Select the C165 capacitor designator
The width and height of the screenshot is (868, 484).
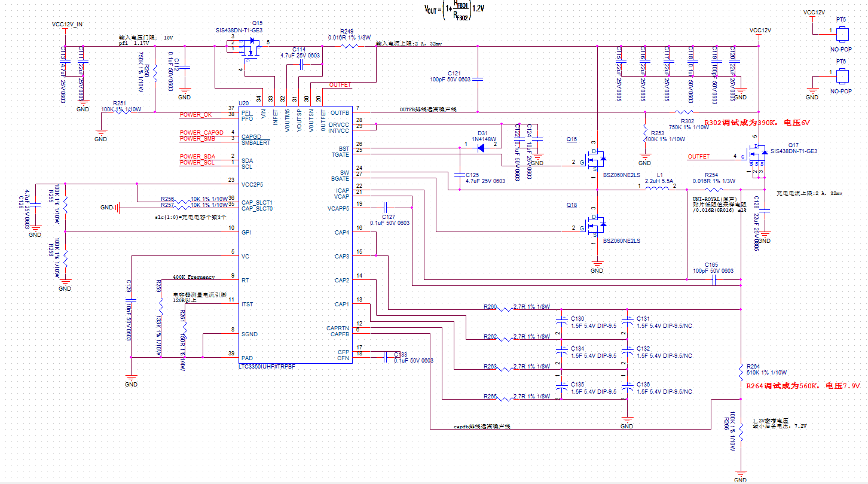point(711,264)
